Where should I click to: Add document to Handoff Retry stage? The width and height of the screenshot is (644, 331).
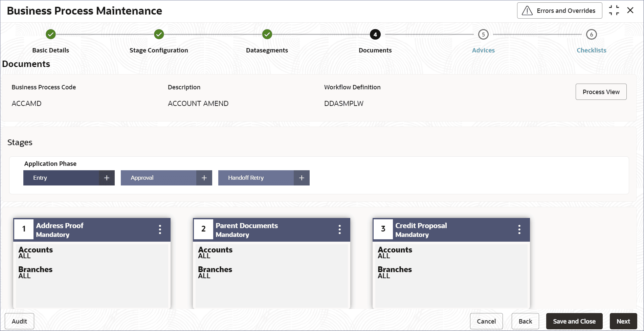click(x=302, y=178)
